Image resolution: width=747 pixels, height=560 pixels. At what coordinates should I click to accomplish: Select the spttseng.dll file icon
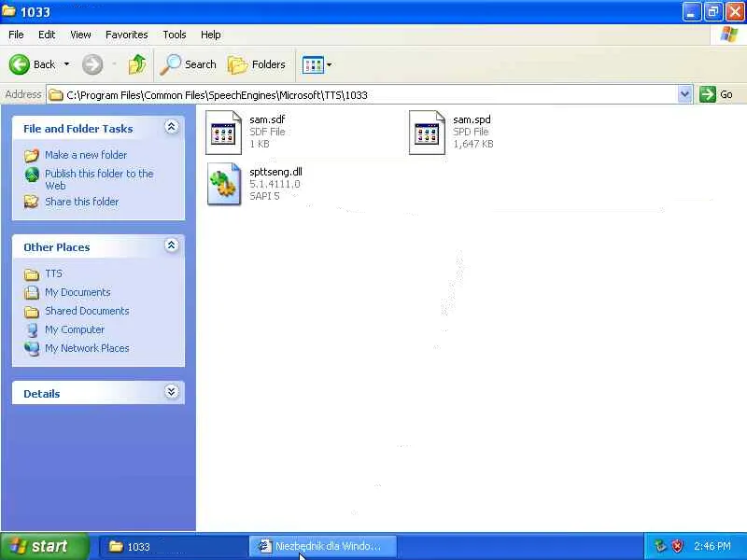tap(223, 184)
